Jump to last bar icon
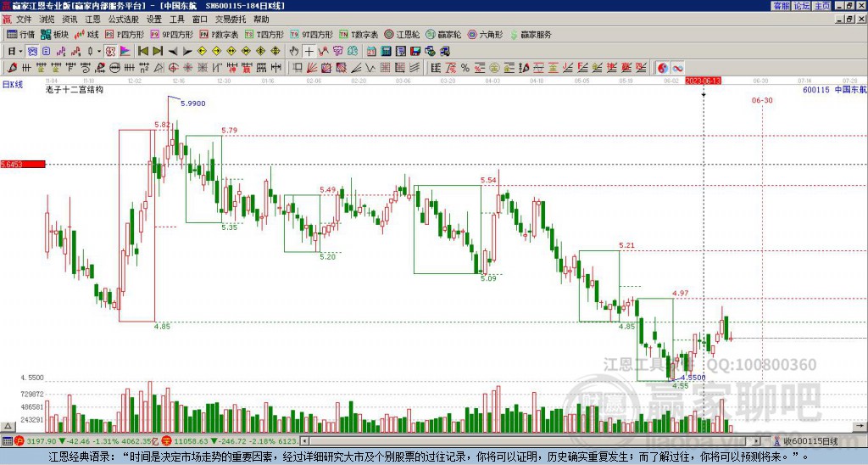 click(157, 52)
